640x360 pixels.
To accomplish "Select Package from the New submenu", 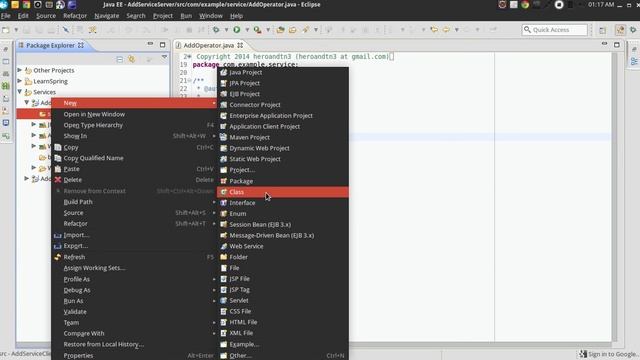I will point(282,181).
